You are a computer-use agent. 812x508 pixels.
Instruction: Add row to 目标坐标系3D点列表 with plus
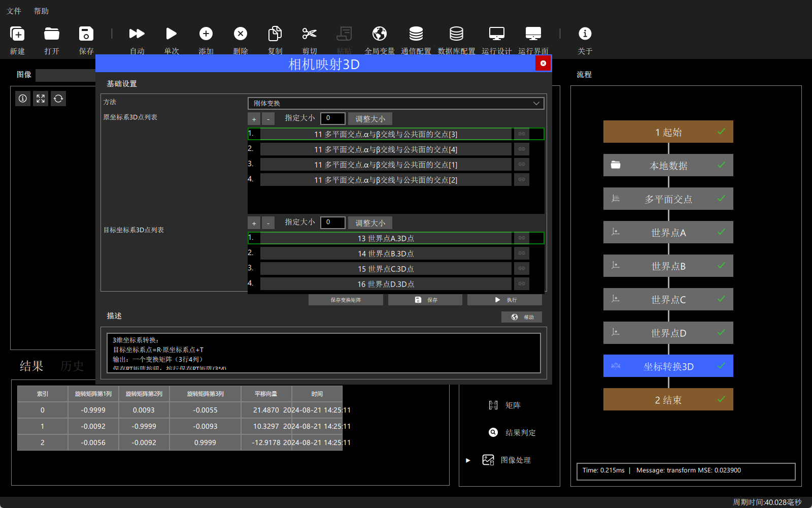[254, 223]
